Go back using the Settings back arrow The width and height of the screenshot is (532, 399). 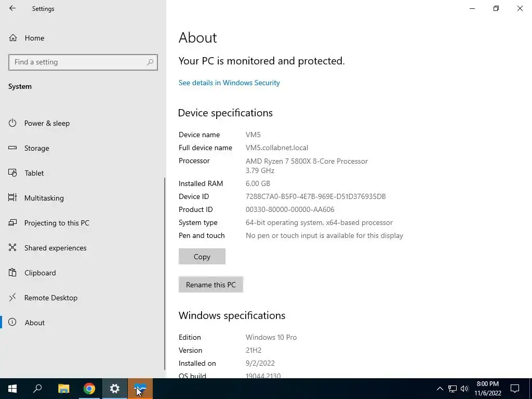(x=12, y=8)
